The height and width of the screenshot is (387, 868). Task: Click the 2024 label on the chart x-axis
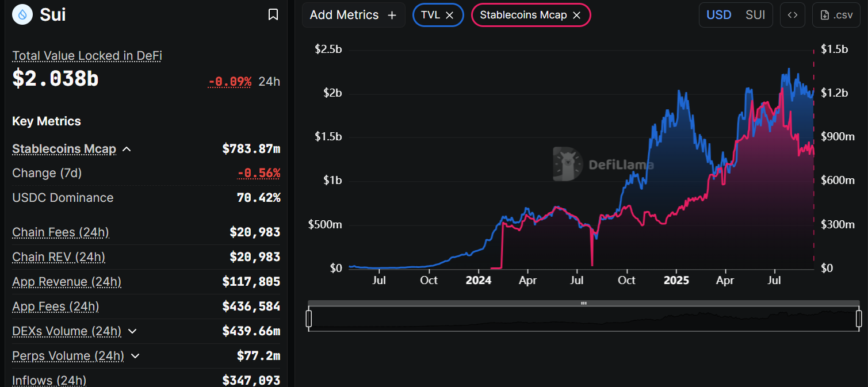(x=478, y=281)
